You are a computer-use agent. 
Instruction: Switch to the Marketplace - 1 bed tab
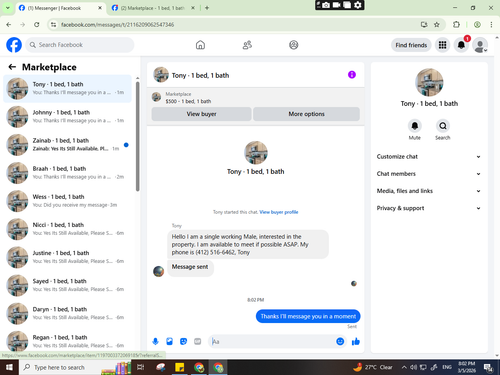click(153, 8)
